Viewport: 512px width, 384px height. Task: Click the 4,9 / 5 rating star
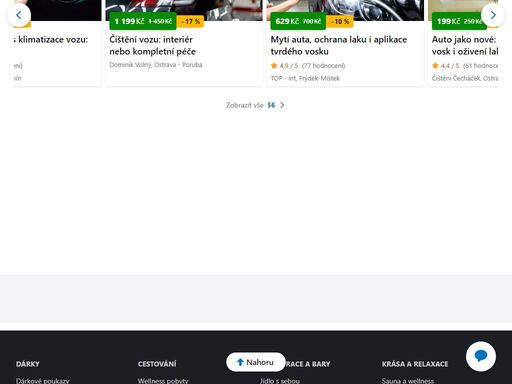tap(274, 65)
